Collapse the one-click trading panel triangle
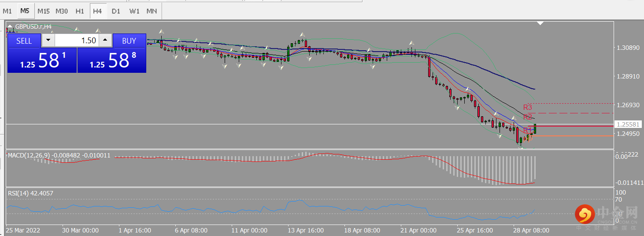644x236 pixels. pos(11,27)
